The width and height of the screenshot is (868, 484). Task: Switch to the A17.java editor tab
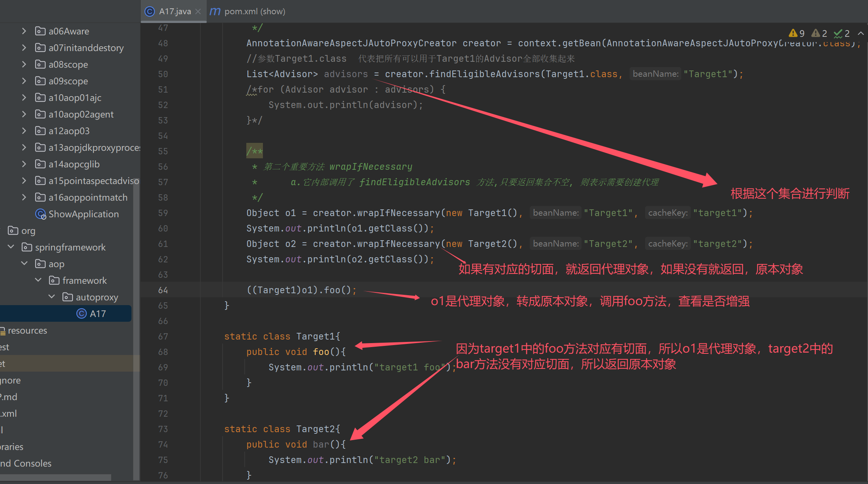click(x=174, y=11)
